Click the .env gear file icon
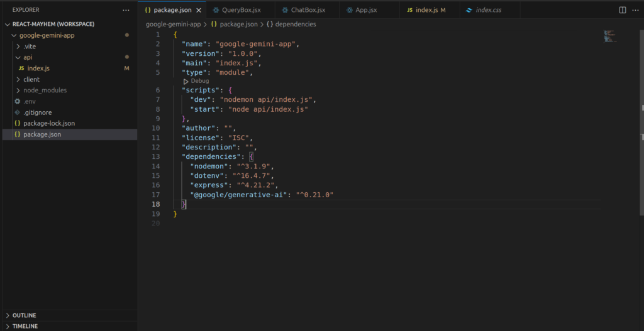 pos(17,101)
